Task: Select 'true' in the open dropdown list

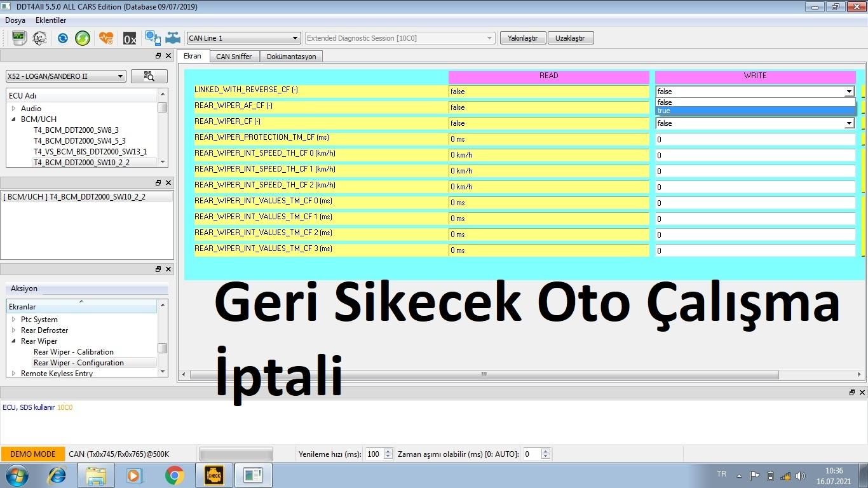Action: [x=755, y=111]
